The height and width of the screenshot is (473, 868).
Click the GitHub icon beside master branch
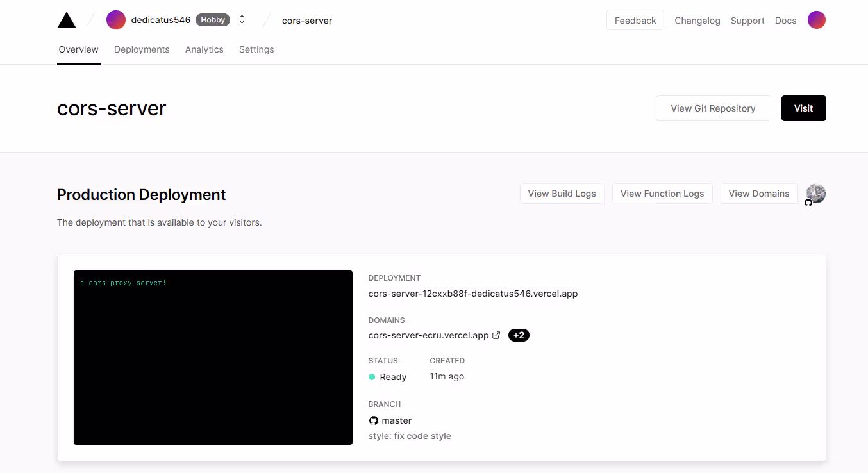374,420
